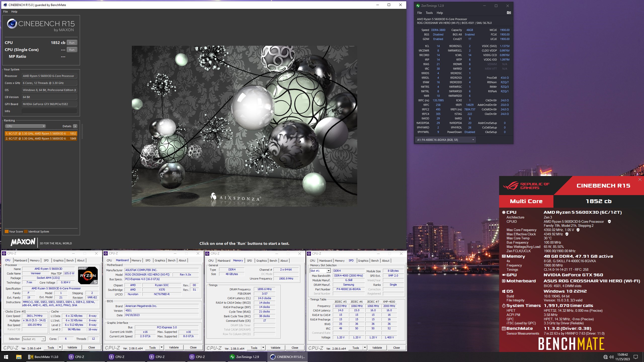Run the CPU Single Core benchmark

tap(72, 50)
